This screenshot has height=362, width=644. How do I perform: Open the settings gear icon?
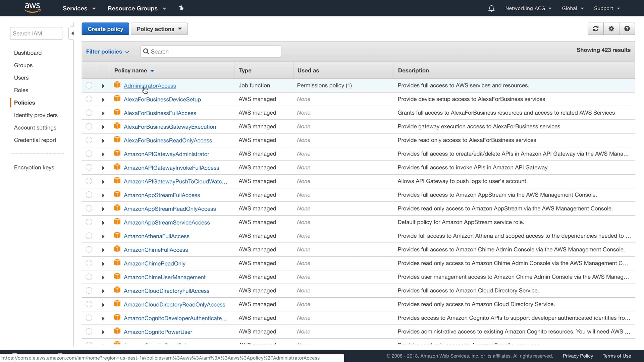pyautogui.click(x=611, y=29)
